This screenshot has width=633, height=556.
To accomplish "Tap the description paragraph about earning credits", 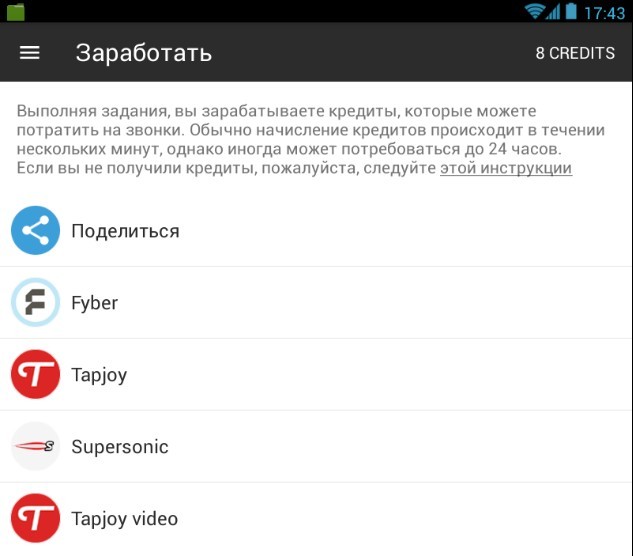I will (x=311, y=139).
